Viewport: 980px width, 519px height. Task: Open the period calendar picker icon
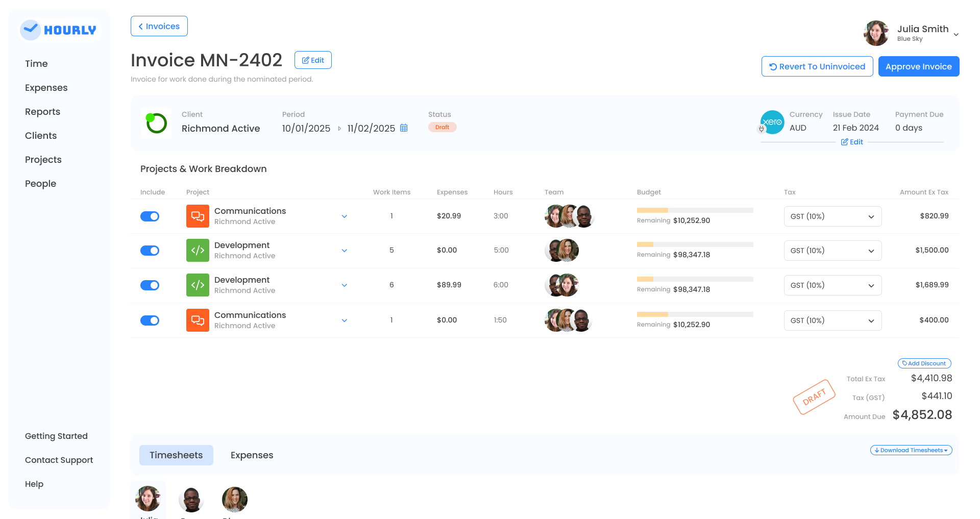pyautogui.click(x=404, y=128)
